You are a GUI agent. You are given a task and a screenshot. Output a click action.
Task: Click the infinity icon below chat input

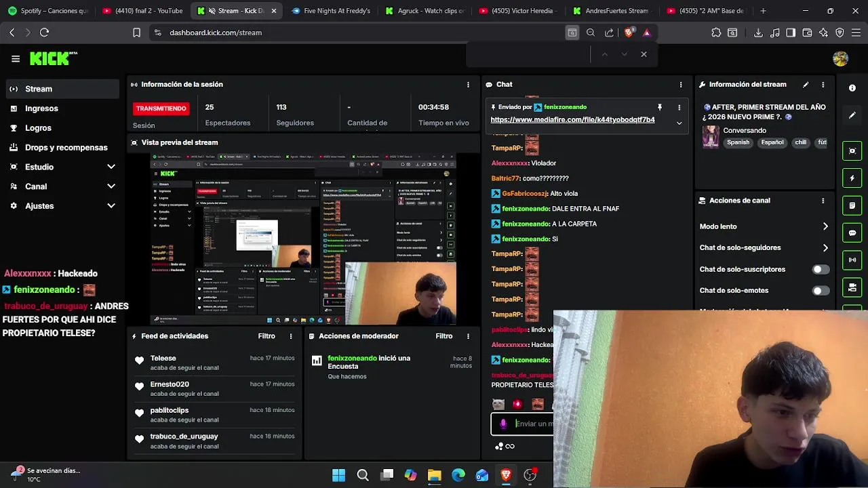[510, 446]
